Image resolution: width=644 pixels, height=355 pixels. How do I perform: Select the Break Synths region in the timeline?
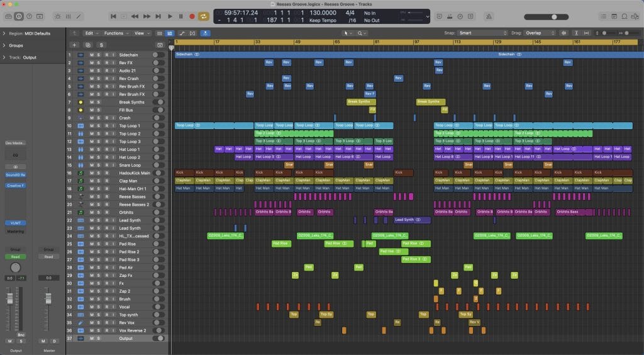(x=361, y=102)
